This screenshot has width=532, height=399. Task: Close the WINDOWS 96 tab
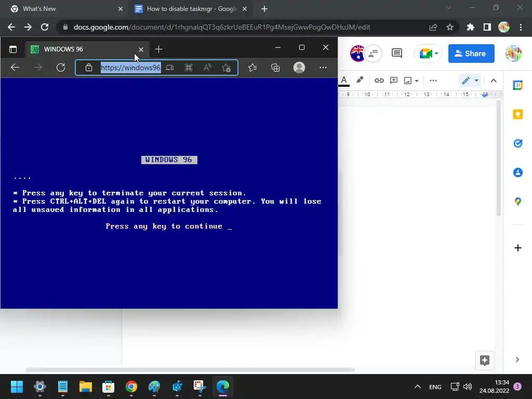click(141, 49)
